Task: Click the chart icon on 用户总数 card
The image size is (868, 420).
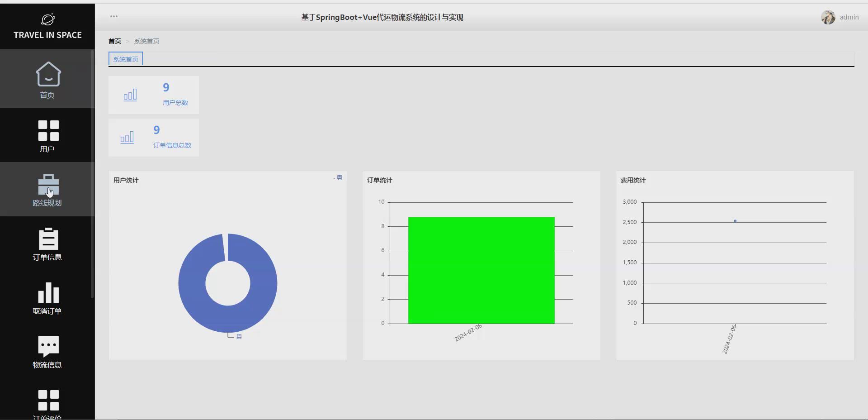Action: coord(130,95)
